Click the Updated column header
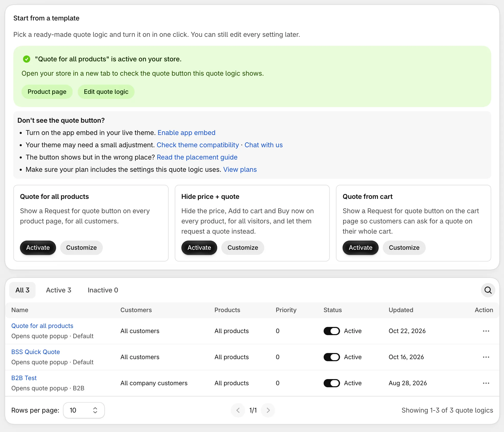 tap(401, 310)
